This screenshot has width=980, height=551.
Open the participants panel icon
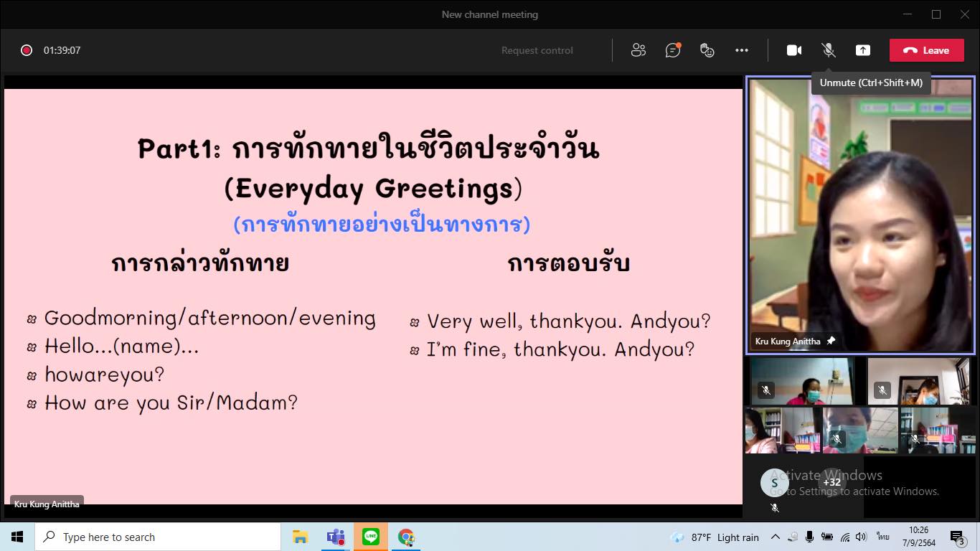pyautogui.click(x=638, y=50)
